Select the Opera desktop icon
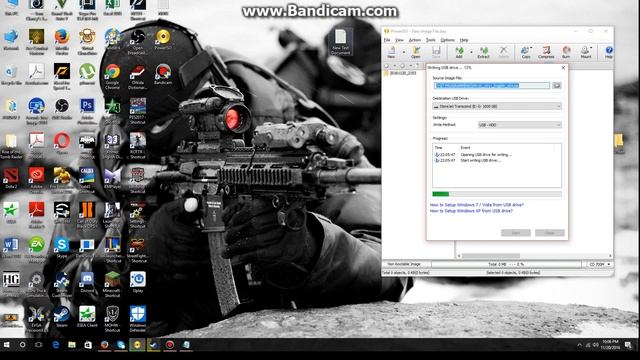Image resolution: width=640 pixels, height=360 pixels. click(62, 144)
